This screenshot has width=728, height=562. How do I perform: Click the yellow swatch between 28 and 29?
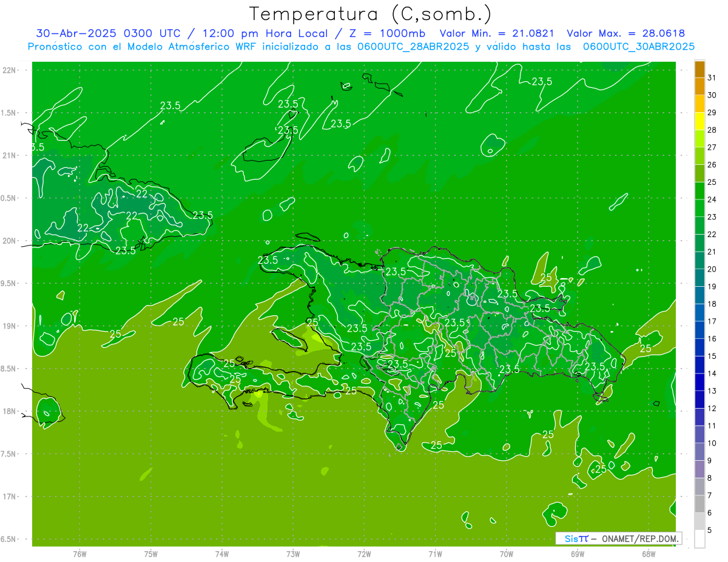pos(699,121)
